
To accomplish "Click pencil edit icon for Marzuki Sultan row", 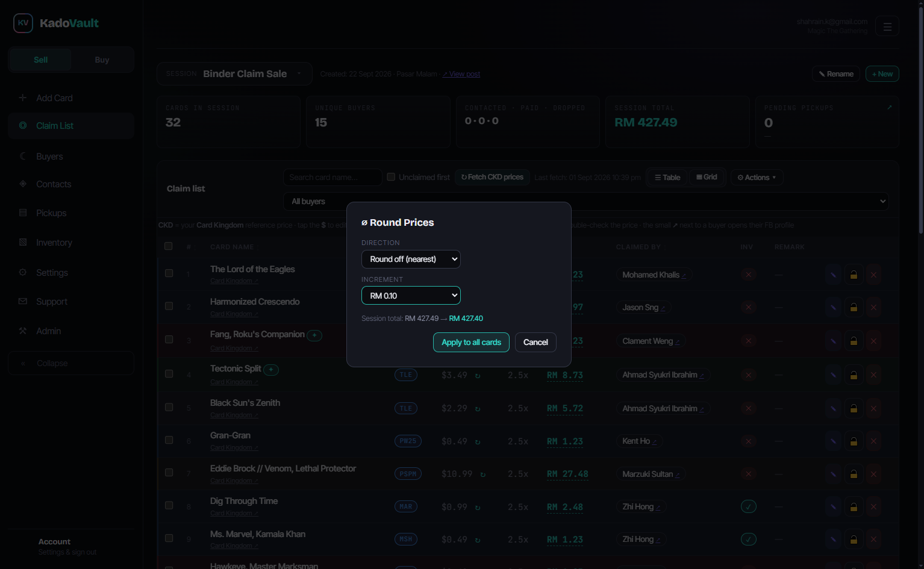I will tap(833, 474).
